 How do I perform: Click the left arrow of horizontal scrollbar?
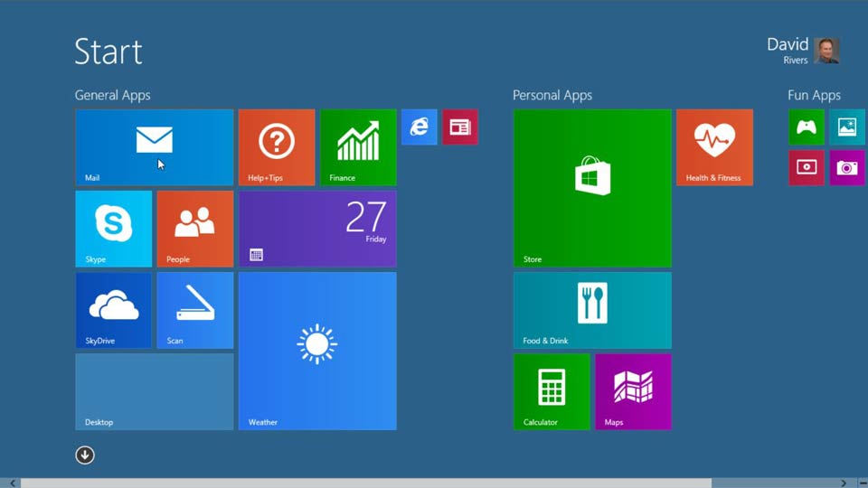click(x=12, y=483)
